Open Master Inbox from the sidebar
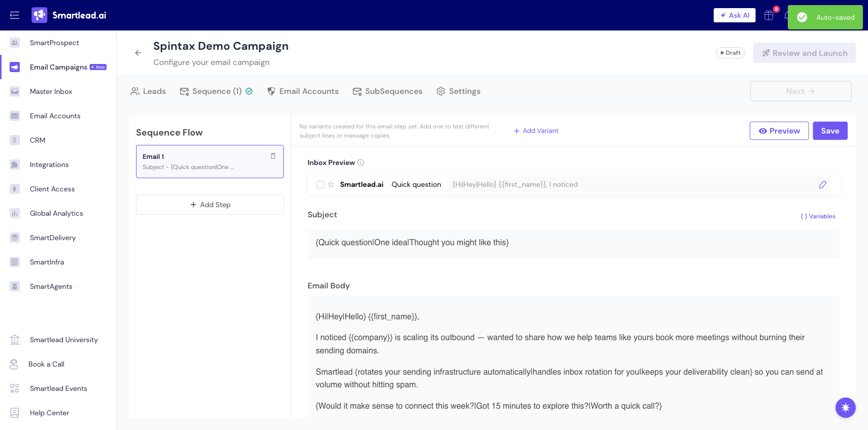Screen dimensions: 868x430 click(x=51, y=91)
